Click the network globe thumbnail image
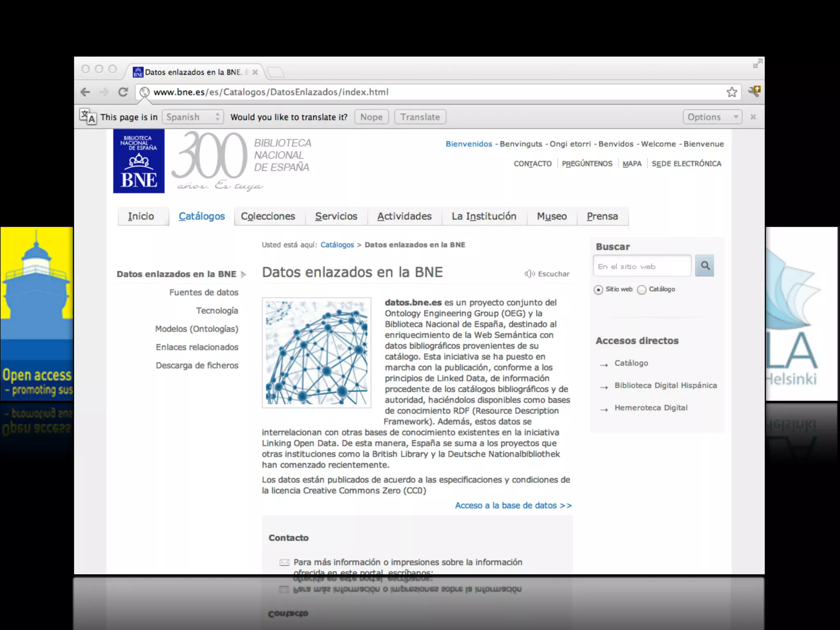The width and height of the screenshot is (840, 630). (317, 353)
